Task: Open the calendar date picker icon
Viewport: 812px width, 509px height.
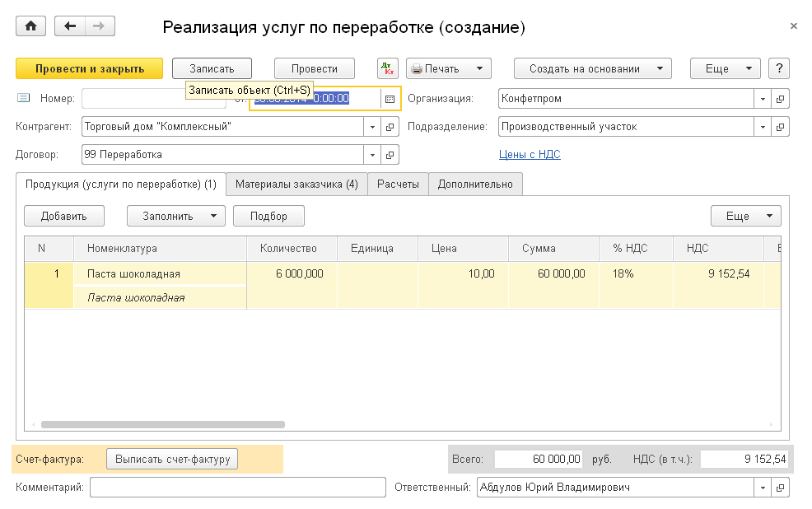Action: pyautogui.click(x=390, y=99)
